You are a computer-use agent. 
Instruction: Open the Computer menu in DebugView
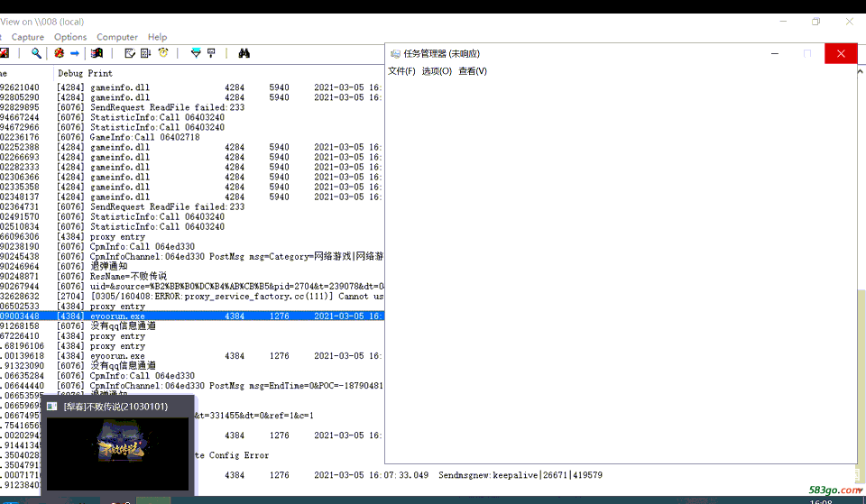pyautogui.click(x=117, y=37)
